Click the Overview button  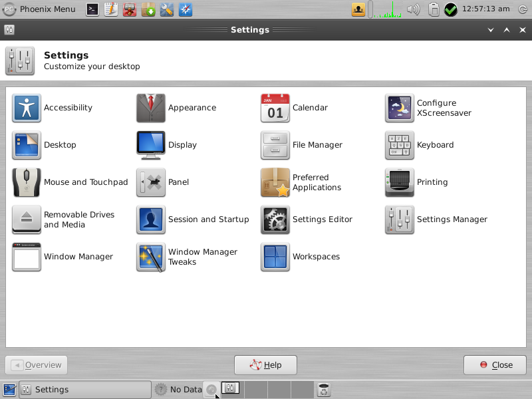pos(37,365)
